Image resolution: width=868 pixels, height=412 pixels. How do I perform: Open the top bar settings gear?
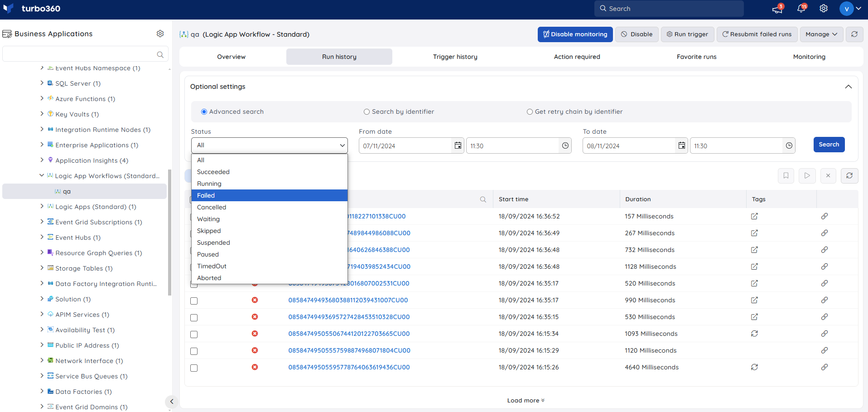[x=824, y=9]
